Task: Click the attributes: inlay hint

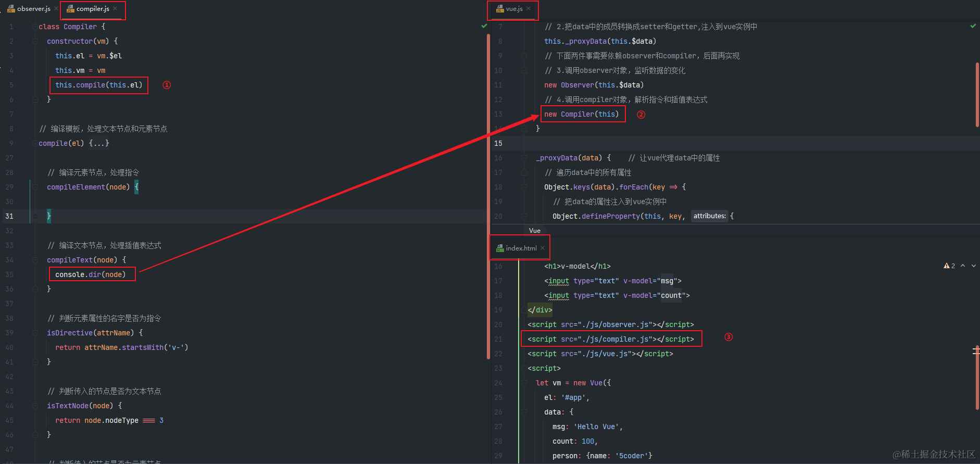Action: pyautogui.click(x=709, y=216)
